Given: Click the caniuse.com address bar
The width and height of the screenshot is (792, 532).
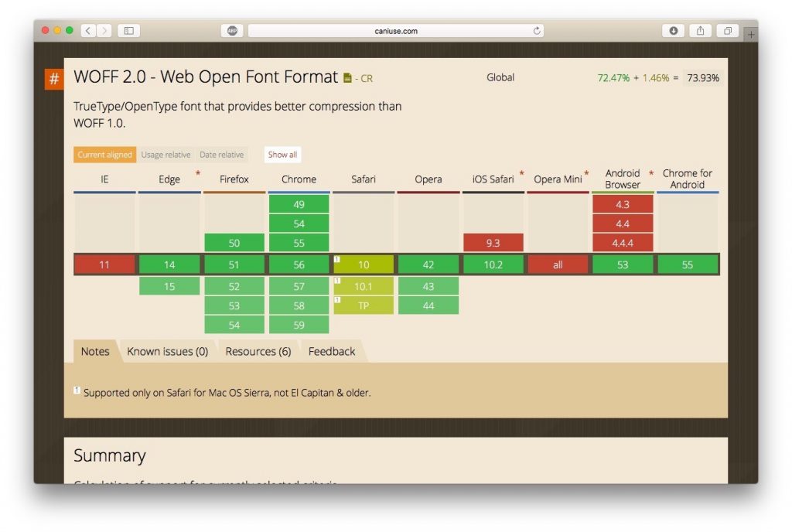Looking at the screenshot, I should [x=396, y=31].
